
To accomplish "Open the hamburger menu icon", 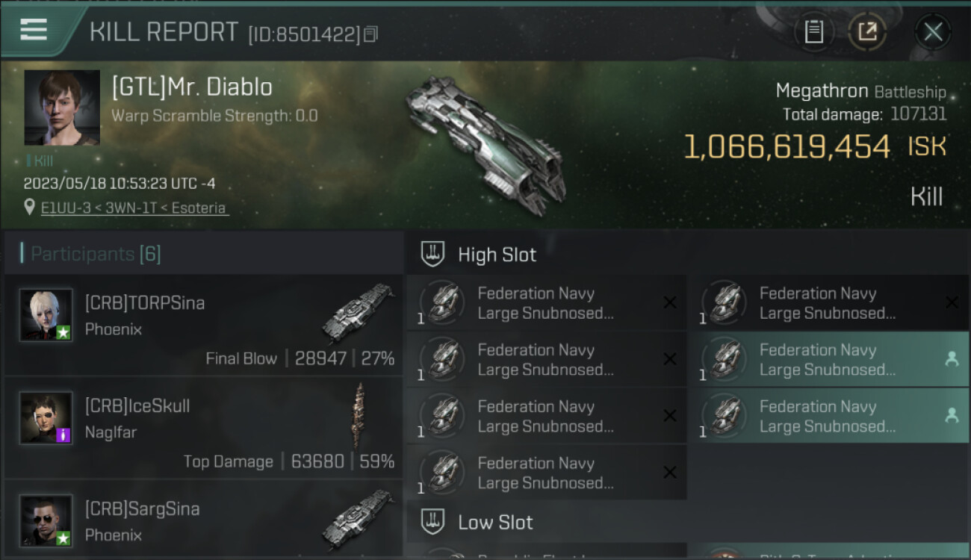I will pyautogui.click(x=34, y=30).
